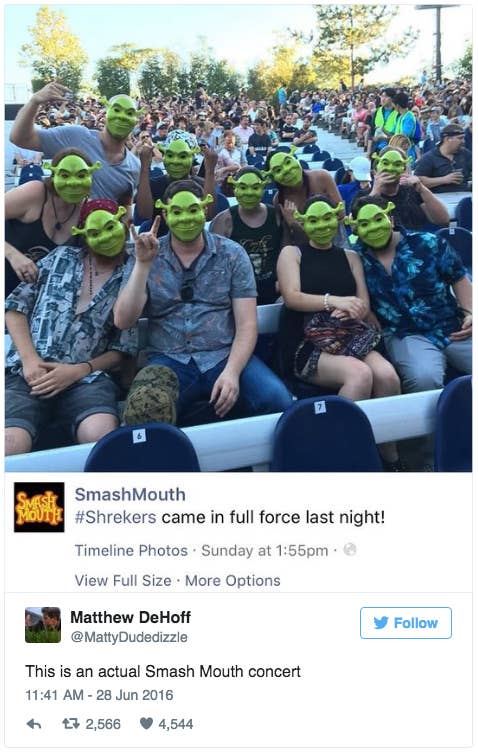Click the Follow button
The image size is (478, 753).
[405, 623]
